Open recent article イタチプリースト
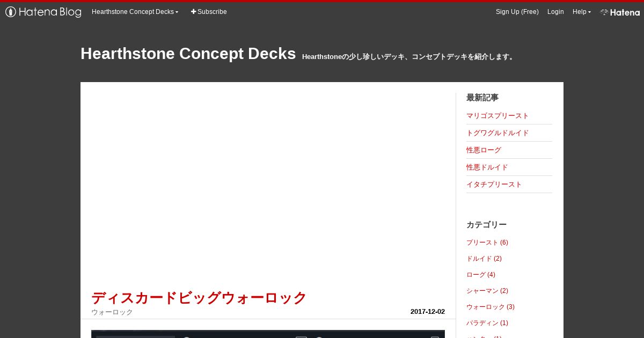The image size is (644, 338). pos(494,185)
